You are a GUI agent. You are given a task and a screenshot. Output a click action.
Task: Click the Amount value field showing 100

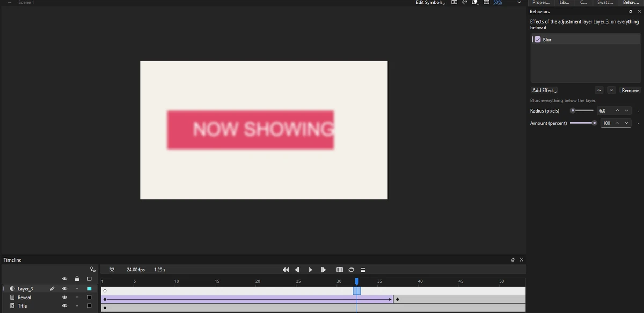608,123
